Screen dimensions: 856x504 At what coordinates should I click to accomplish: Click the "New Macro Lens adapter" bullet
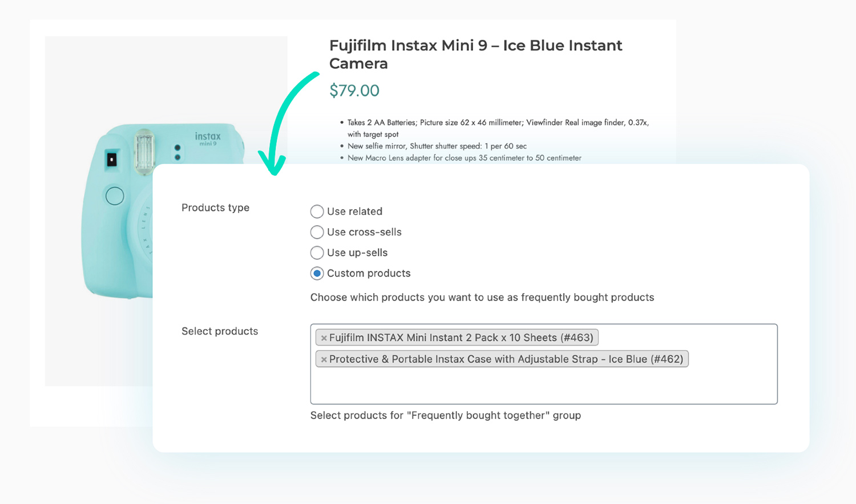(464, 158)
